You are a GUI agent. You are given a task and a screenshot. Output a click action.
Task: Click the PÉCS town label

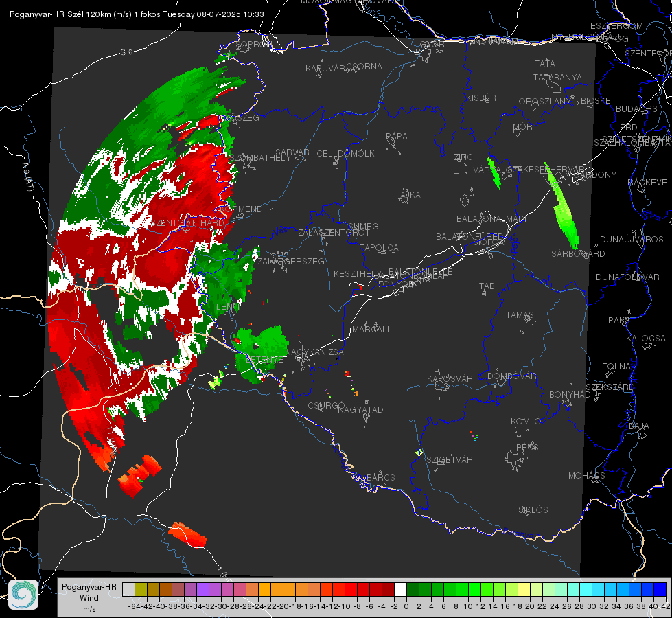526,447
